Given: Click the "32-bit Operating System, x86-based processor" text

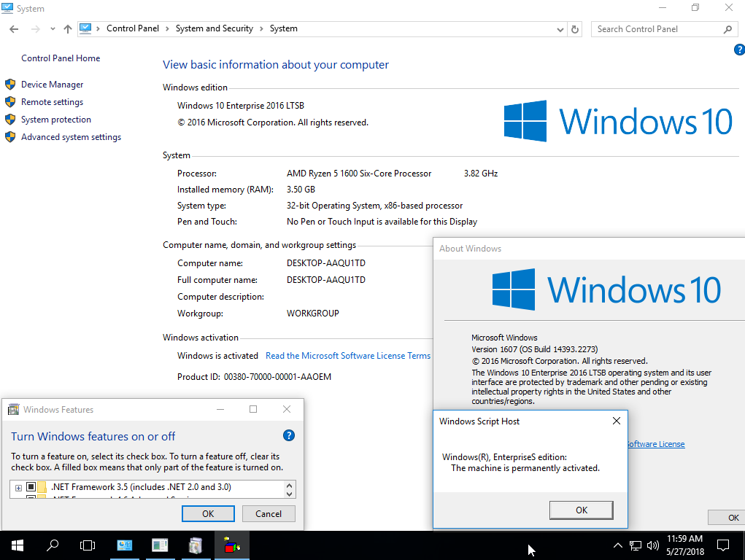Looking at the screenshot, I should pos(374,206).
